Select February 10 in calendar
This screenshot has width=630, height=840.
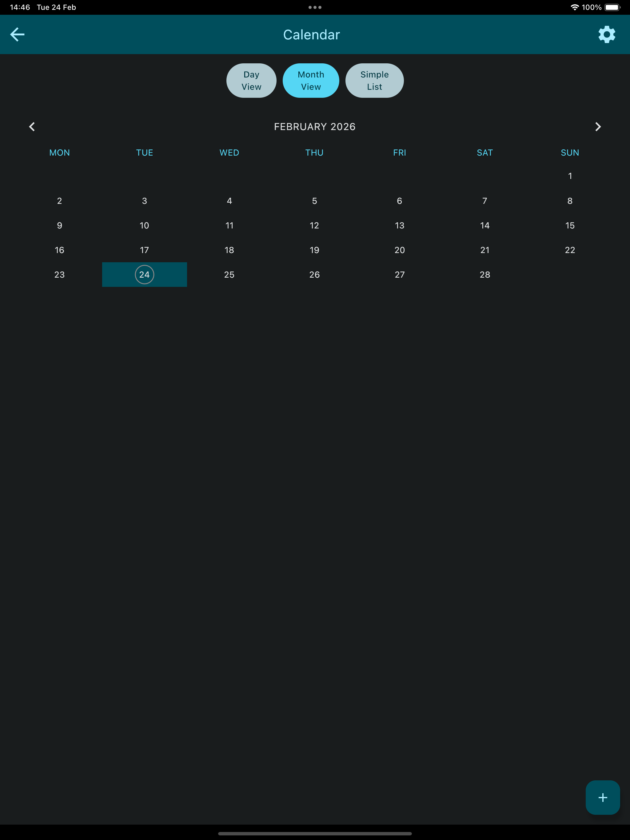144,226
